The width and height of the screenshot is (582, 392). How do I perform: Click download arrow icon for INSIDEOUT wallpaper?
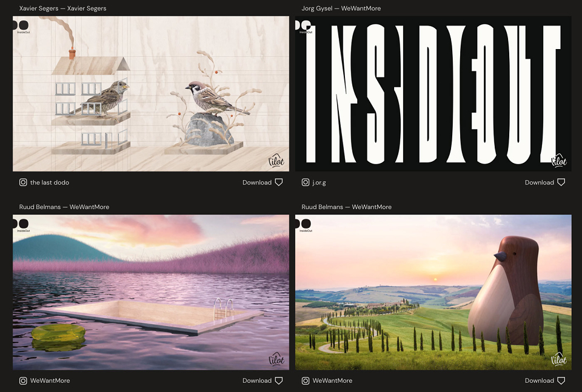click(x=561, y=182)
